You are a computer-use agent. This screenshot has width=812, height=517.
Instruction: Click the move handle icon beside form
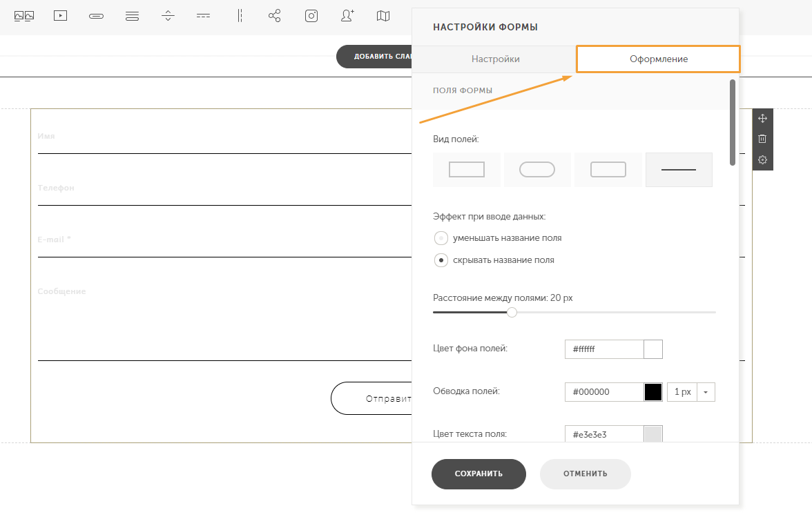[762, 118]
